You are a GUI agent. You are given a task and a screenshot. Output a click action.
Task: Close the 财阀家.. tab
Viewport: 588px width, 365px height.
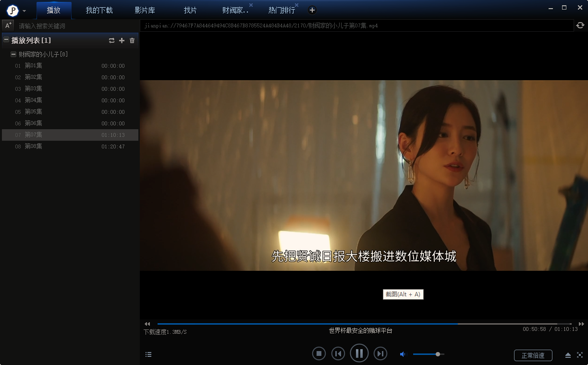[x=251, y=5]
